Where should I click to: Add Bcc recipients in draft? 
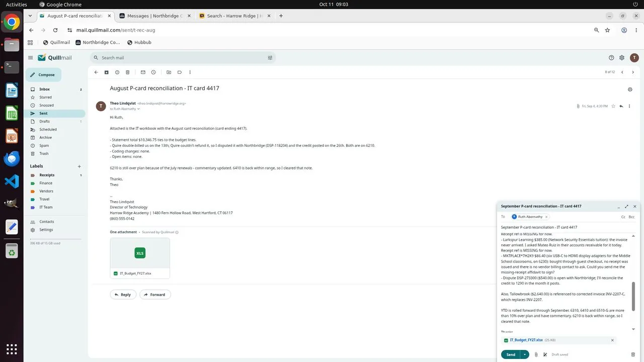(631, 217)
